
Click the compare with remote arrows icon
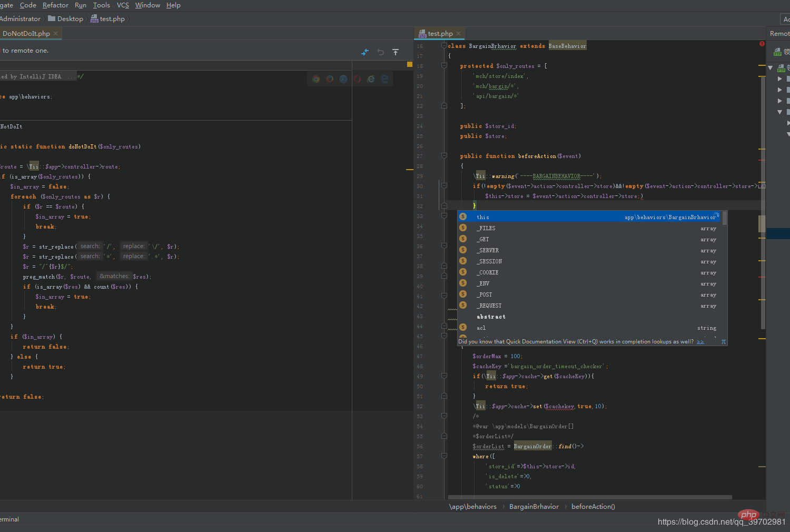point(365,52)
